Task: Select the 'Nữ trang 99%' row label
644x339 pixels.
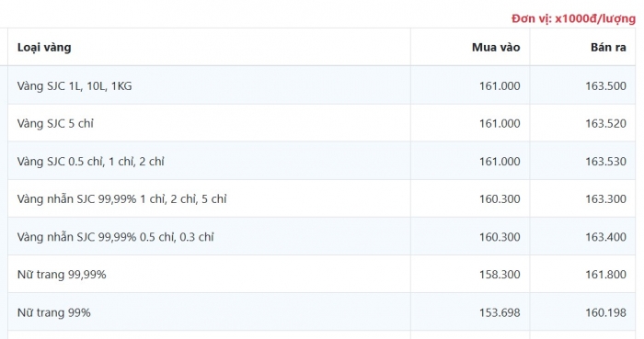Action: pyautogui.click(x=53, y=312)
